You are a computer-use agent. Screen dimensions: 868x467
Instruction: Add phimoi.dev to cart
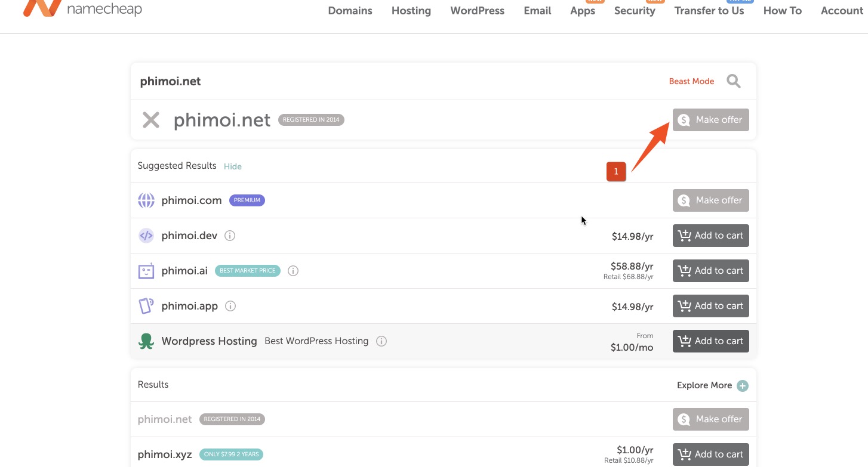click(x=710, y=236)
